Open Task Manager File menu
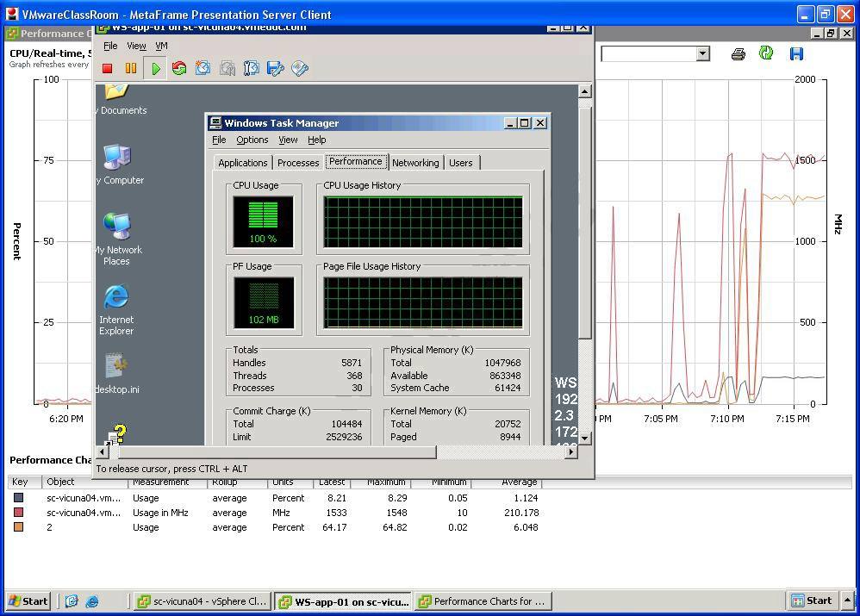 click(x=219, y=140)
